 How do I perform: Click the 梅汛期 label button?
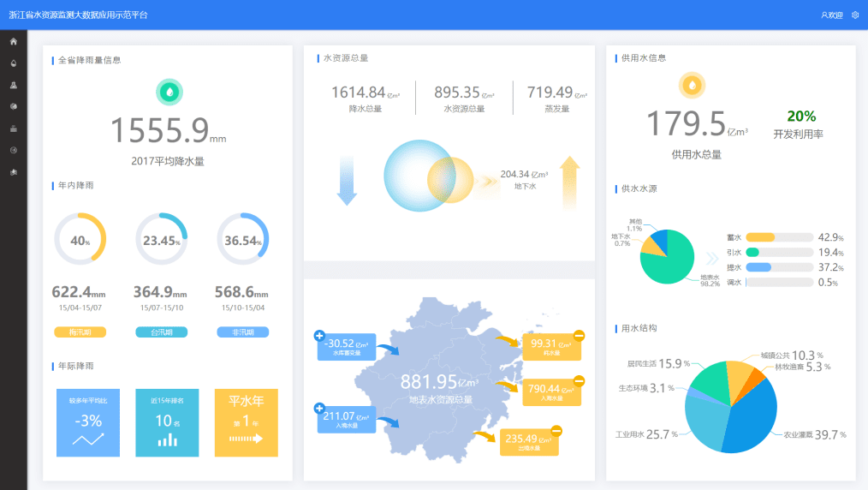pos(80,332)
